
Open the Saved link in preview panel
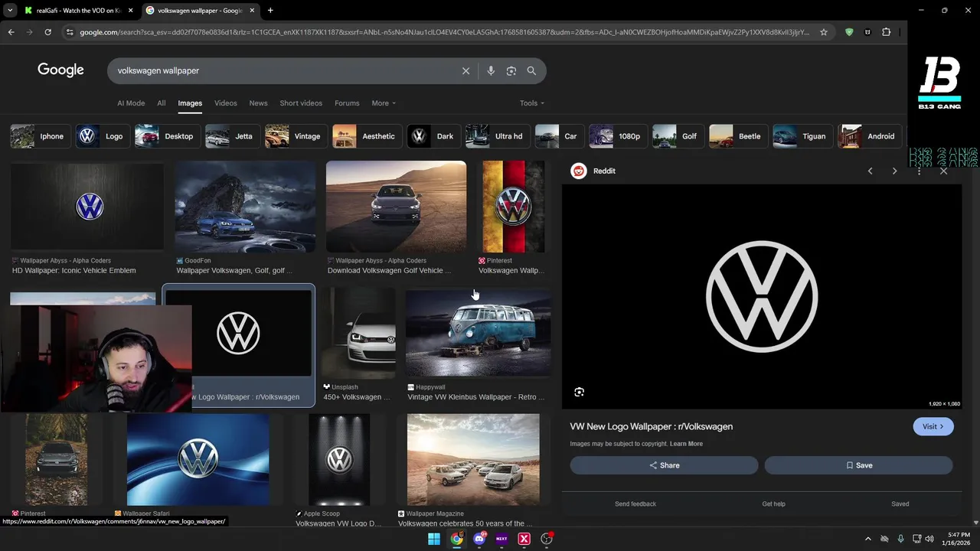900,504
